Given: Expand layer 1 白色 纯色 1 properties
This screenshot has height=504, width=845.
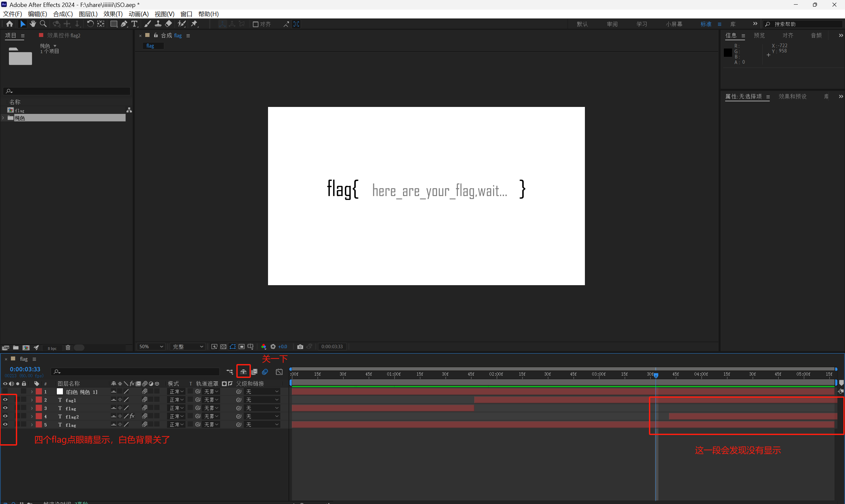Looking at the screenshot, I should (x=32, y=391).
